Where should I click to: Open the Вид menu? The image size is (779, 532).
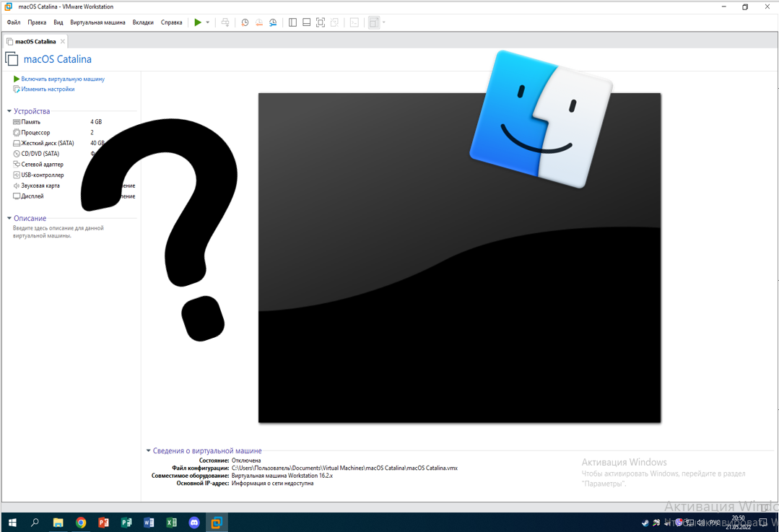pyautogui.click(x=58, y=22)
